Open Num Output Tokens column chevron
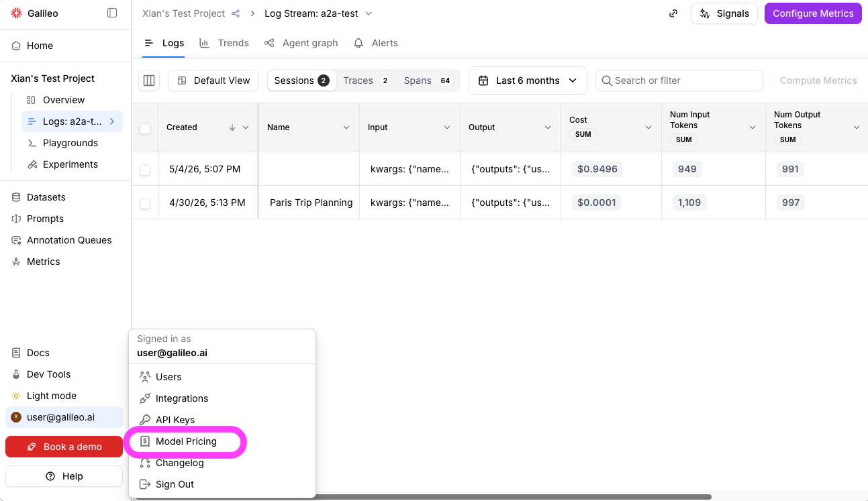 (857, 127)
